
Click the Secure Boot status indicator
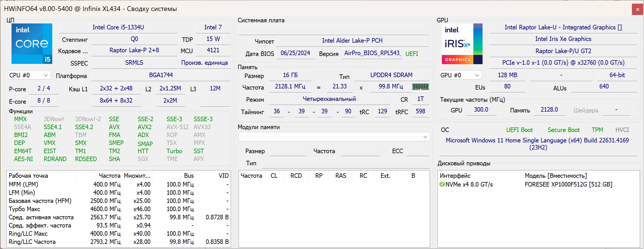click(563, 130)
